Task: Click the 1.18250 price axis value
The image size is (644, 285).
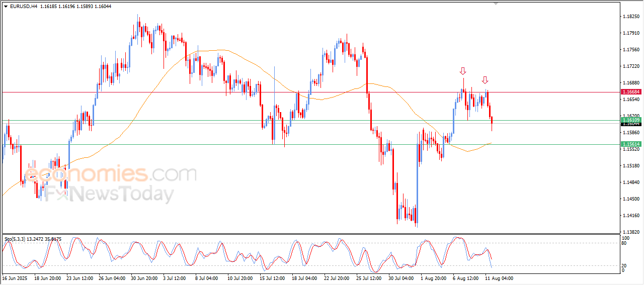Action: coord(631,17)
